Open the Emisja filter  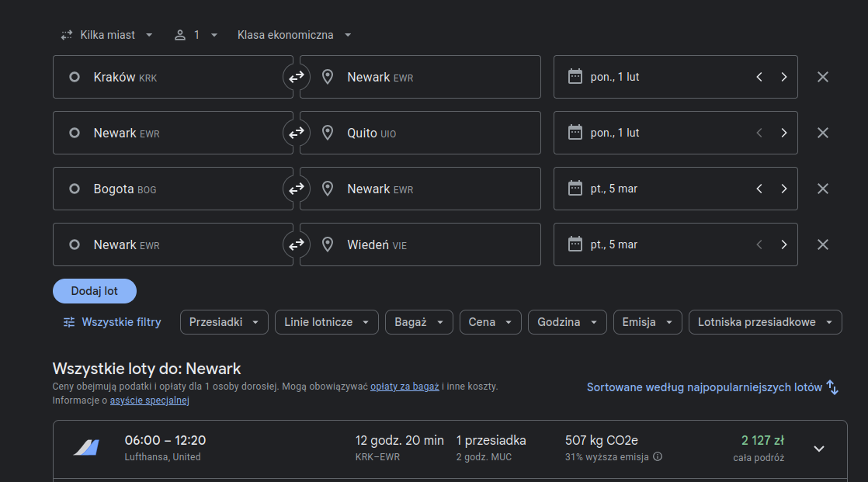click(x=648, y=322)
